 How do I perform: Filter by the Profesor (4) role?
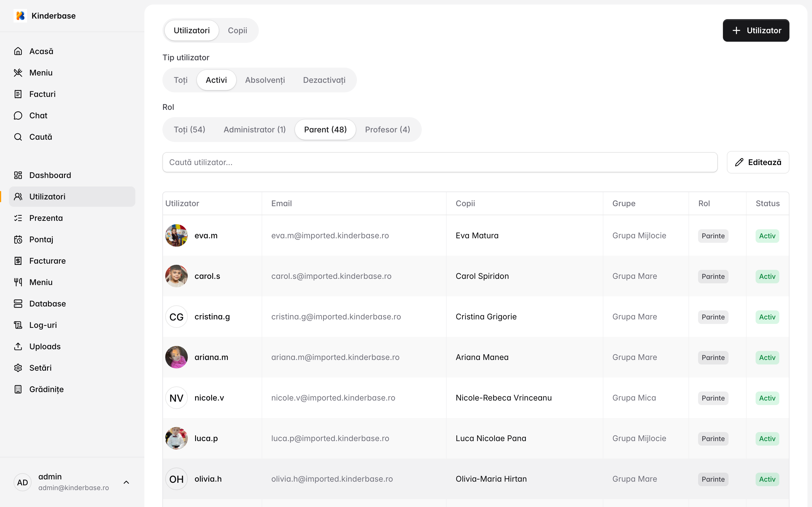coord(387,130)
